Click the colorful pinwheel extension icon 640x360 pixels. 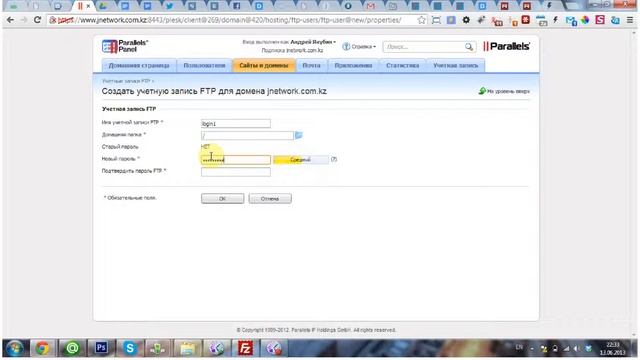click(585, 20)
